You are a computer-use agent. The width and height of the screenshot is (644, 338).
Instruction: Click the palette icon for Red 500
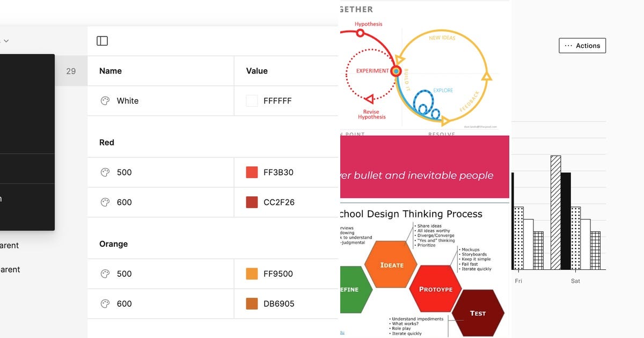pyautogui.click(x=105, y=172)
